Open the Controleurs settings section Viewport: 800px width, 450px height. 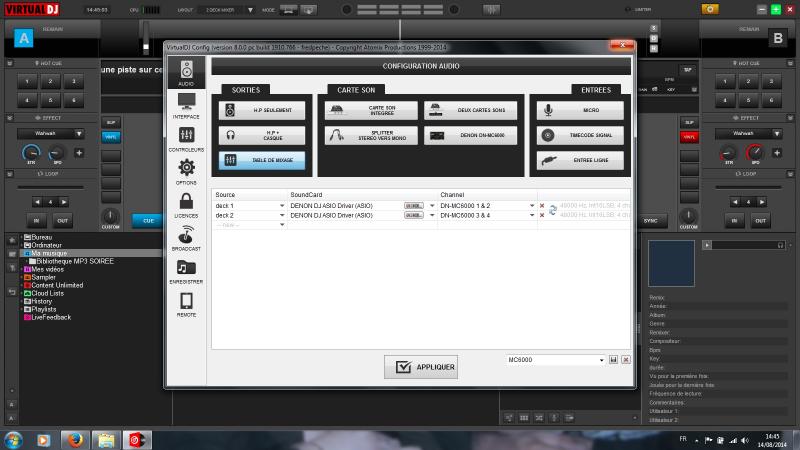click(x=186, y=139)
